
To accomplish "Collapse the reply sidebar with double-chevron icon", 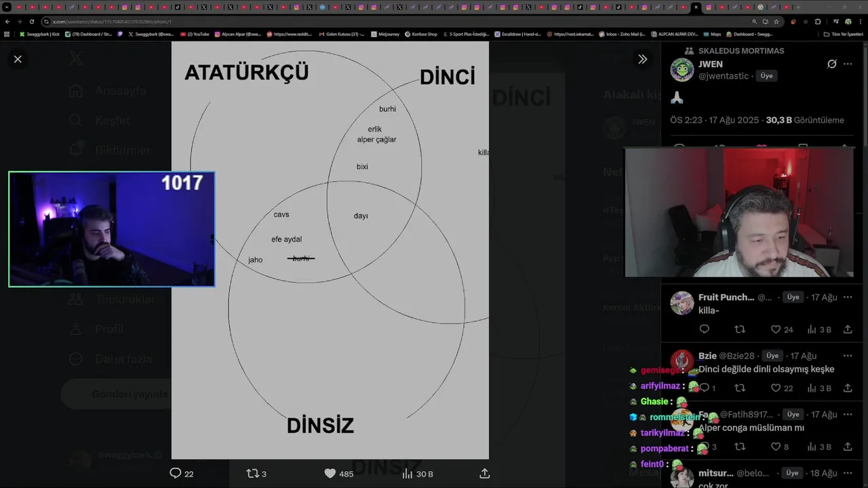I will pos(643,59).
